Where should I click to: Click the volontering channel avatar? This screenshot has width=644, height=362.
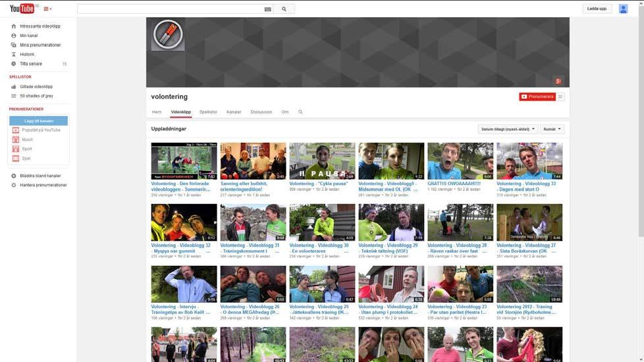point(167,34)
